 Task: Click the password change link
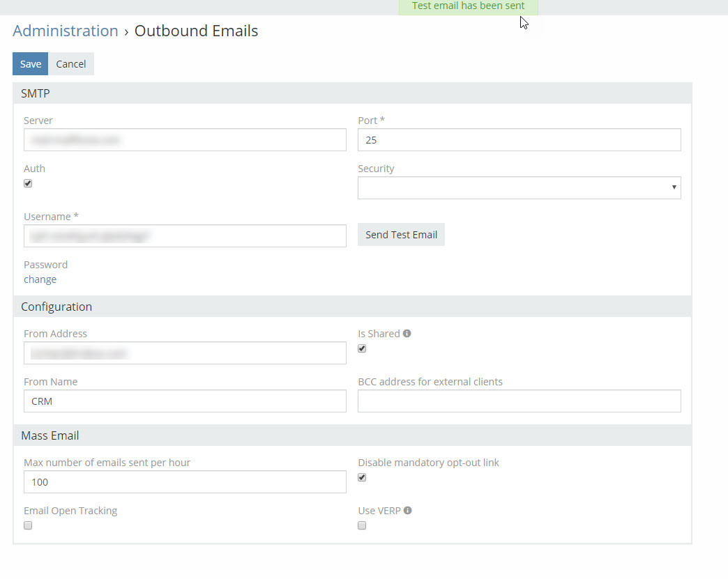[x=40, y=279]
